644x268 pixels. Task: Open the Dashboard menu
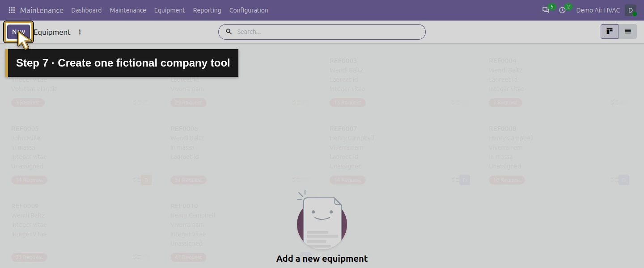86,10
